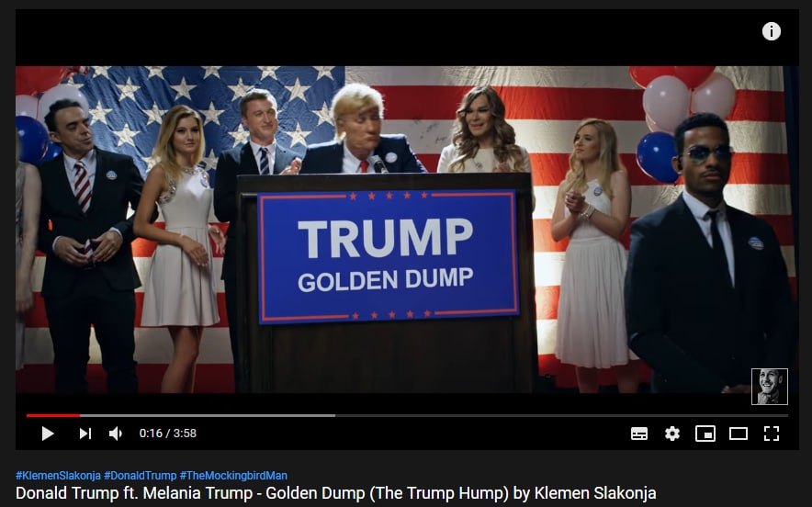Skip to the next video

(85, 434)
